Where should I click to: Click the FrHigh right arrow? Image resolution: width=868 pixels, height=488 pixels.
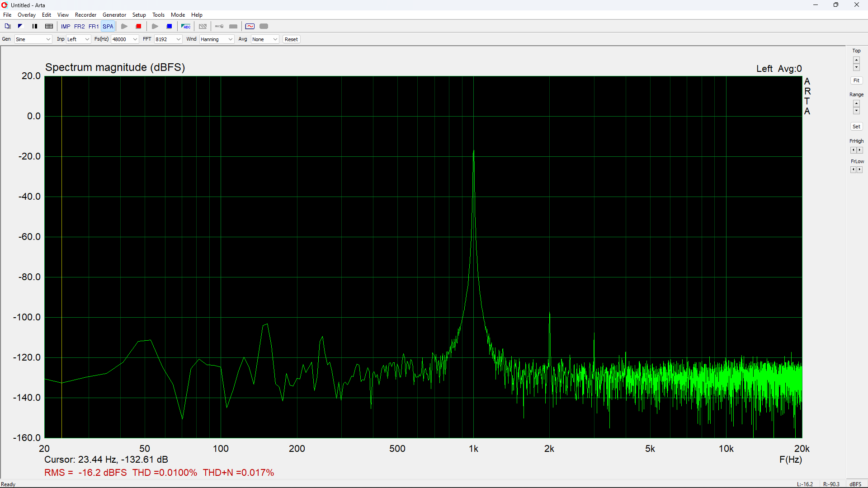pyautogui.click(x=860, y=150)
